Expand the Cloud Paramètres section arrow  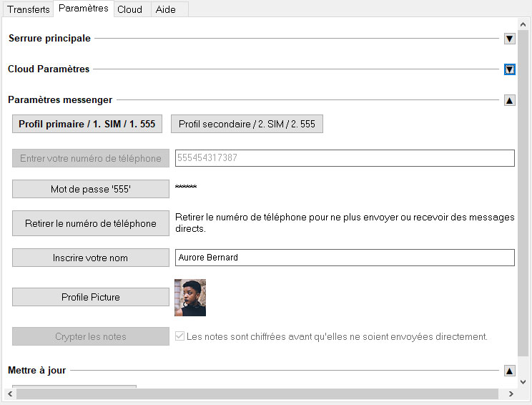[x=509, y=69]
